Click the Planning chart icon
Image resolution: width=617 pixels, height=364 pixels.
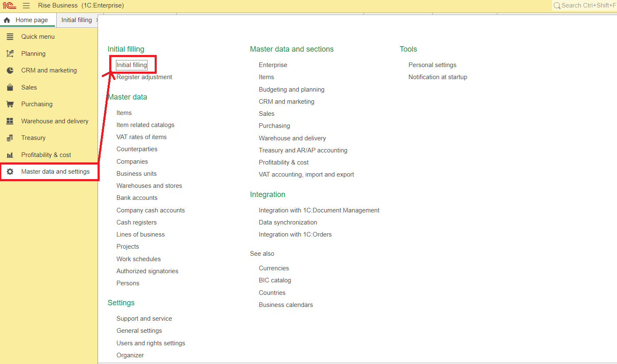(x=10, y=54)
